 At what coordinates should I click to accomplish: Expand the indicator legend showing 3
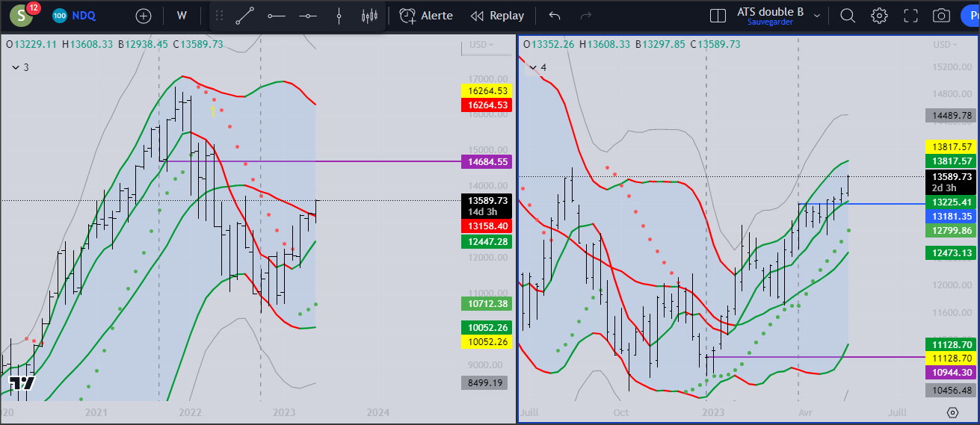point(20,67)
